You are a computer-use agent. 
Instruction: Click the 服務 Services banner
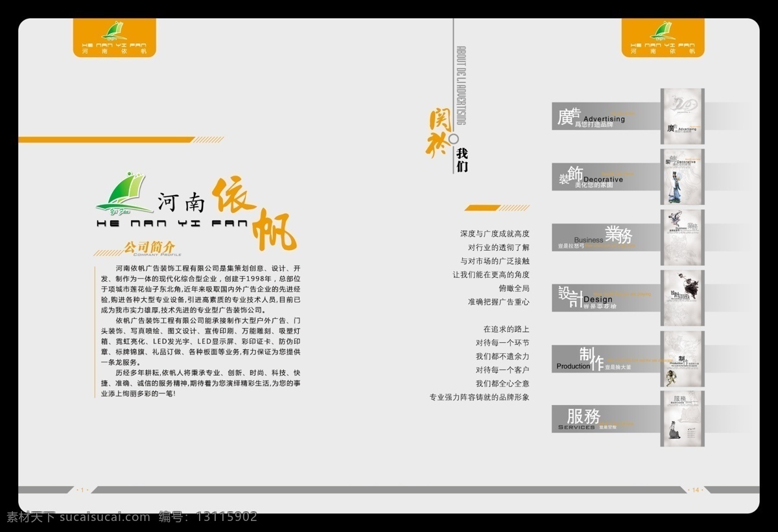click(606, 419)
